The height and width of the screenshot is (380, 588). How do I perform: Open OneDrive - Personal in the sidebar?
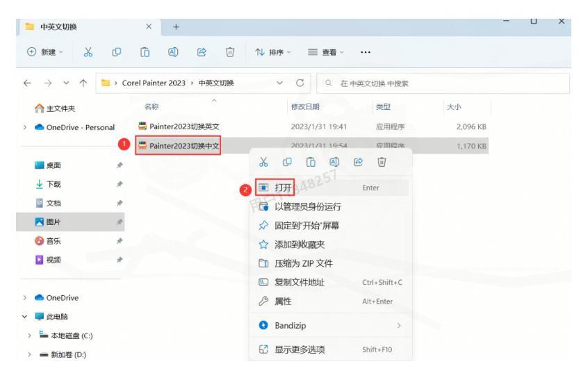tap(74, 127)
